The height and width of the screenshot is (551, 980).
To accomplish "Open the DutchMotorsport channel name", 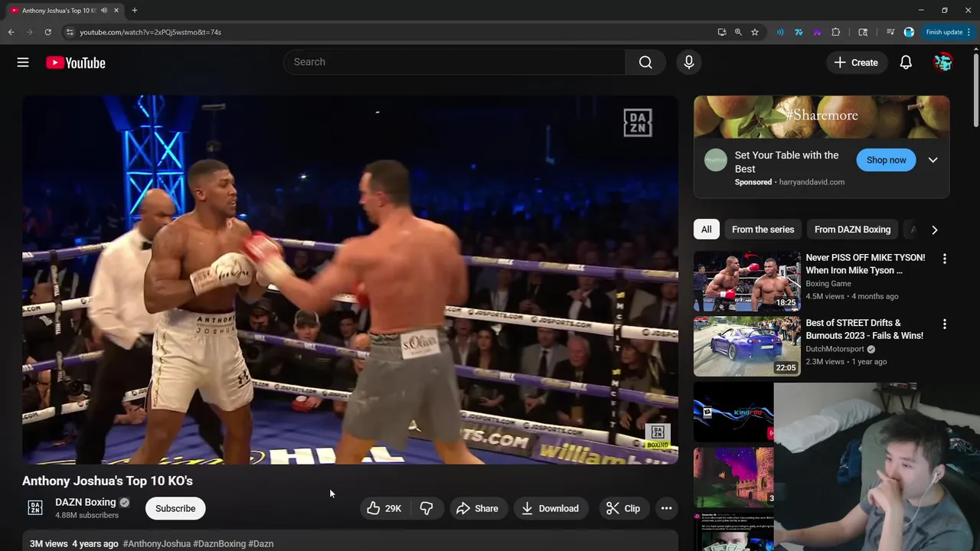I will coord(835,349).
